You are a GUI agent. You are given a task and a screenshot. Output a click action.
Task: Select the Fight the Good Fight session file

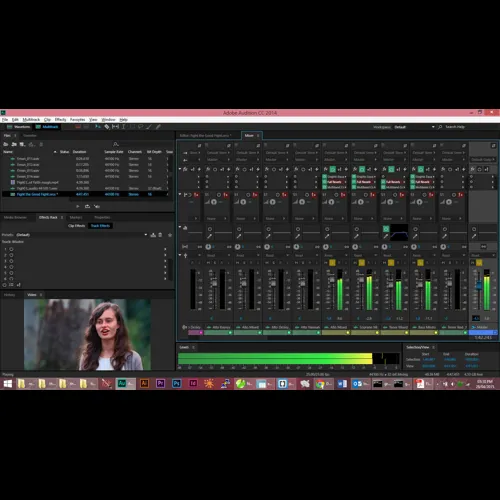(85, 194)
